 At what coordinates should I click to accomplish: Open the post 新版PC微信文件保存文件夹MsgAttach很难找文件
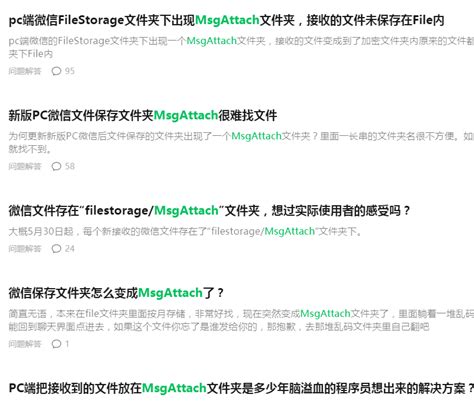pyautogui.click(x=143, y=116)
